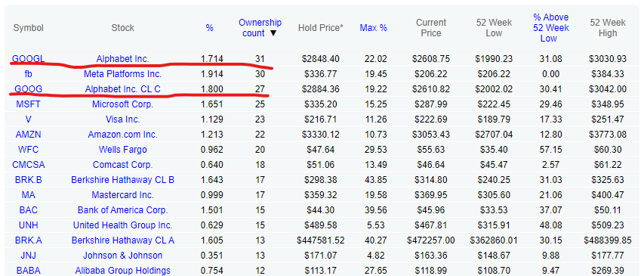Open the BABA symbol link
The width and height of the screenshot is (644, 276).
pos(28,271)
